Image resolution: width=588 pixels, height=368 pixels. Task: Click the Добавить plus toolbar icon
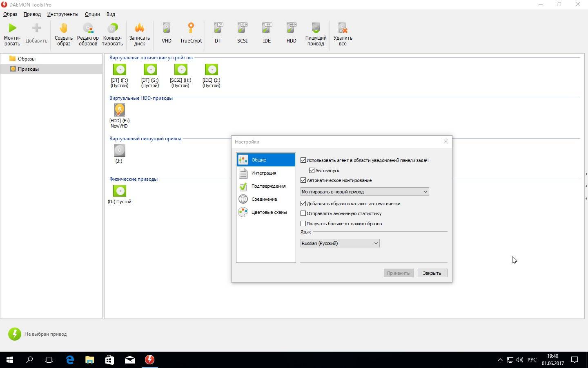coord(36,28)
